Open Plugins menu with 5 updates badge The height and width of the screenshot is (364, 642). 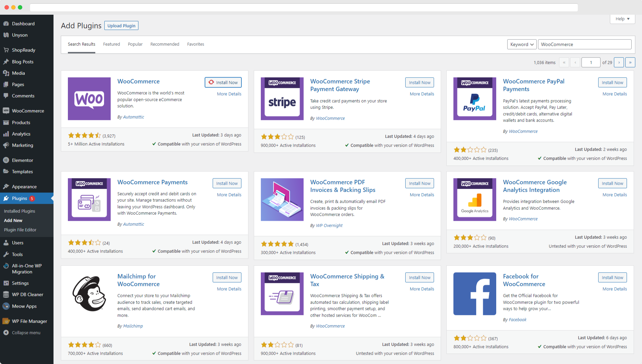[27, 198]
